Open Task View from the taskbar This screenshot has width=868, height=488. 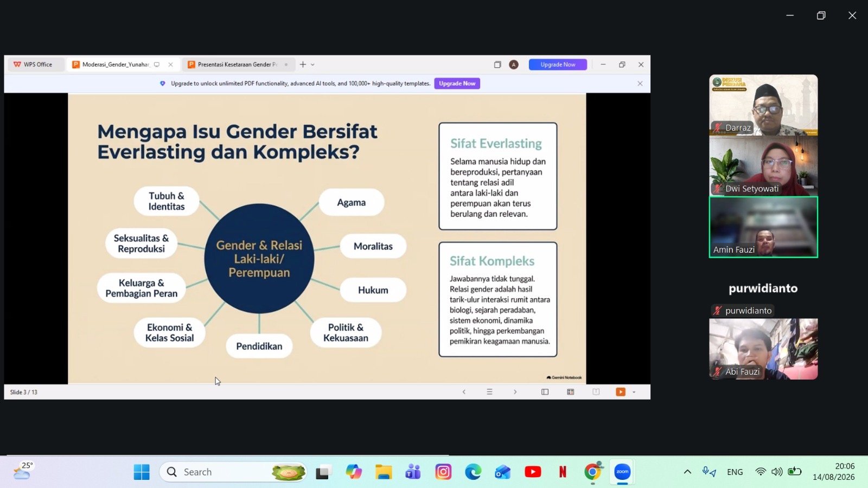(x=324, y=472)
